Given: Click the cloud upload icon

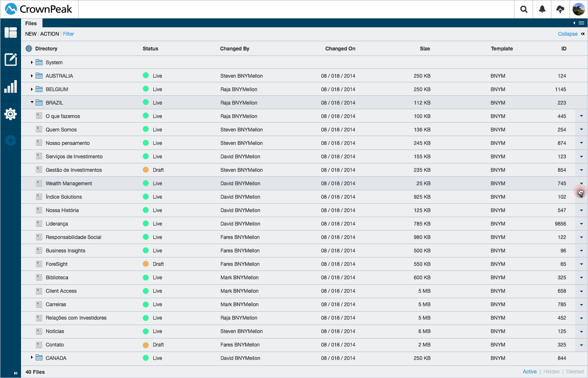Looking at the screenshot, I should [x=560, y=9].
